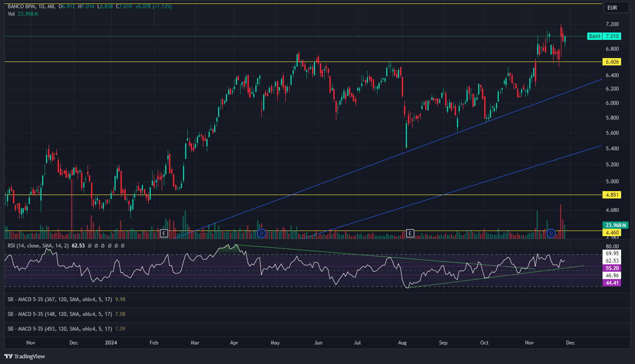The width and height of the screenshot is (635, 364).
Task: Click the dividend D marker near April
Action: click(x=261, y=234)
